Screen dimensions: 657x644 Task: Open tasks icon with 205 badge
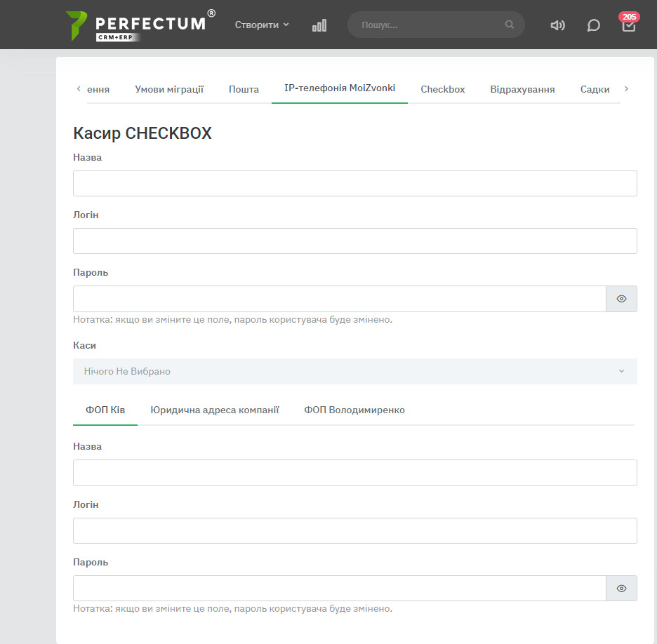pos(629,25)
